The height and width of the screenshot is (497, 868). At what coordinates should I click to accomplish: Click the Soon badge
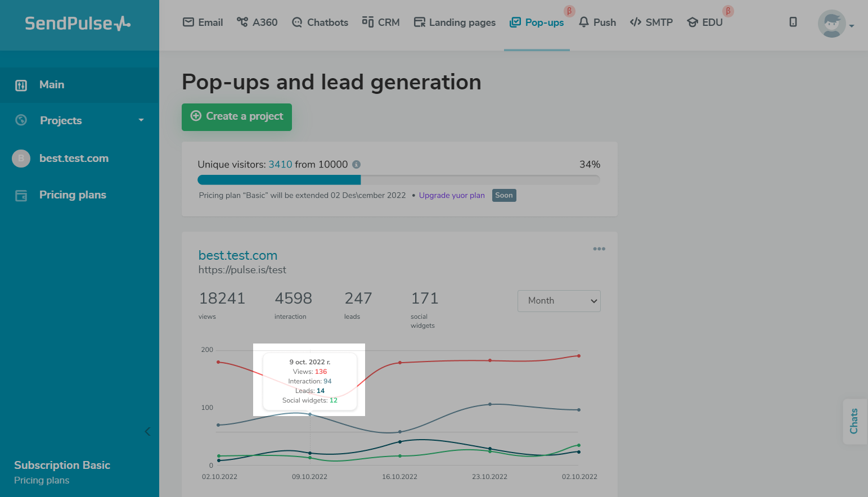504,195
